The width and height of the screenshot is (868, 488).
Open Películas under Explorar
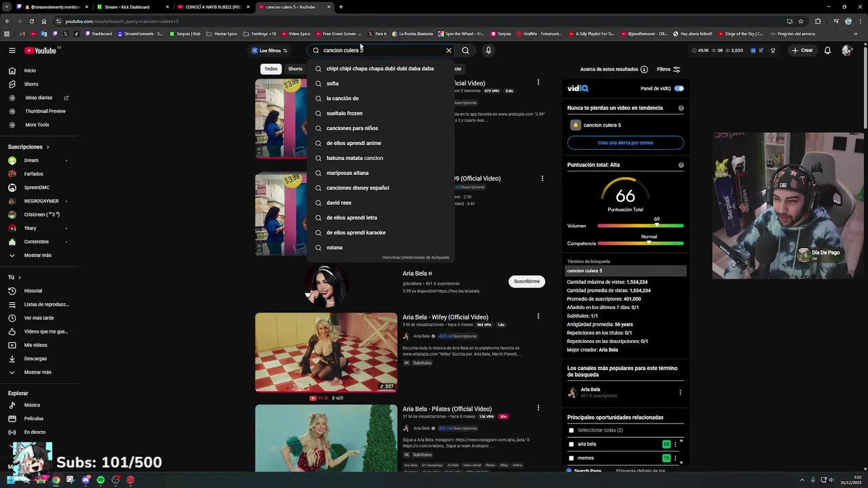(x=38, y=419)
